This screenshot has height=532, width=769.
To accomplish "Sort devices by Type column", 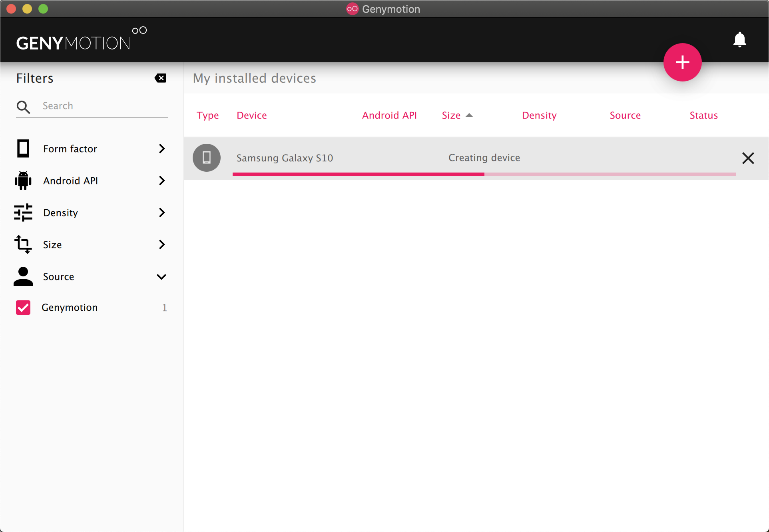I will [x=208, y=115].
